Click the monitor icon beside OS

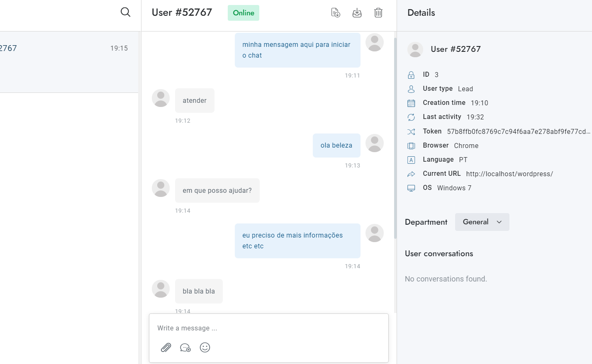click(411, 188)
